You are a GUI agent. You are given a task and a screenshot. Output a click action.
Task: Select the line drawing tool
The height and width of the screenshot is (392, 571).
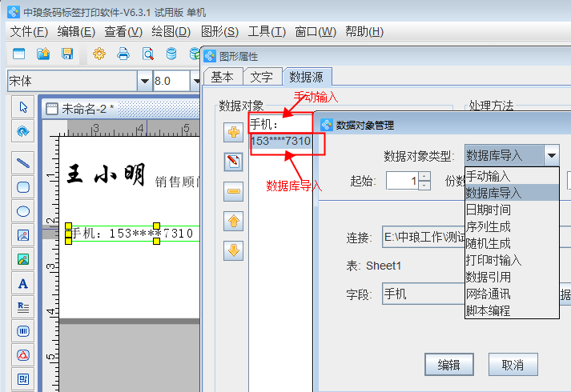tap(23, 162)
